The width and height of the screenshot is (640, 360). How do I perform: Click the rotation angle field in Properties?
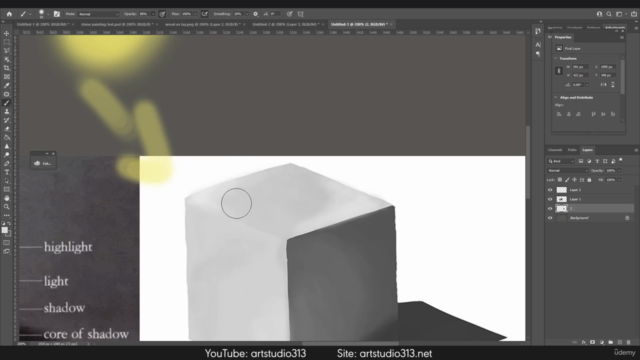coord(578,84)
